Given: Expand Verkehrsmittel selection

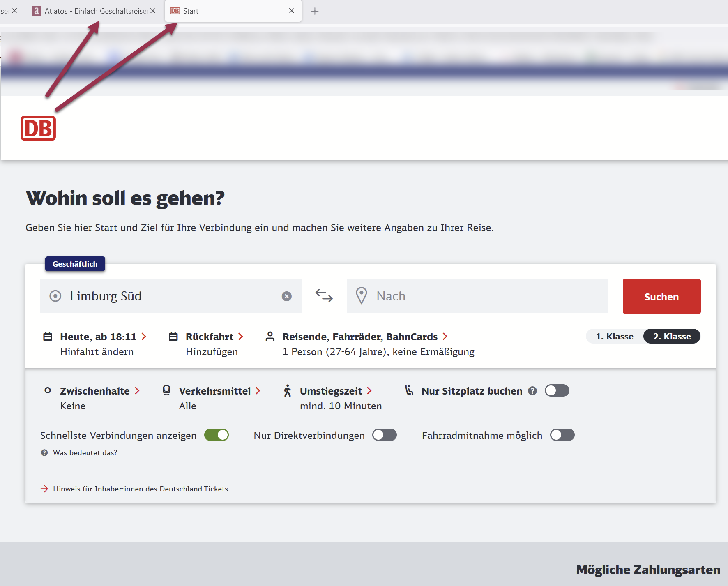Looking at the screenshot, I should 215,391.
